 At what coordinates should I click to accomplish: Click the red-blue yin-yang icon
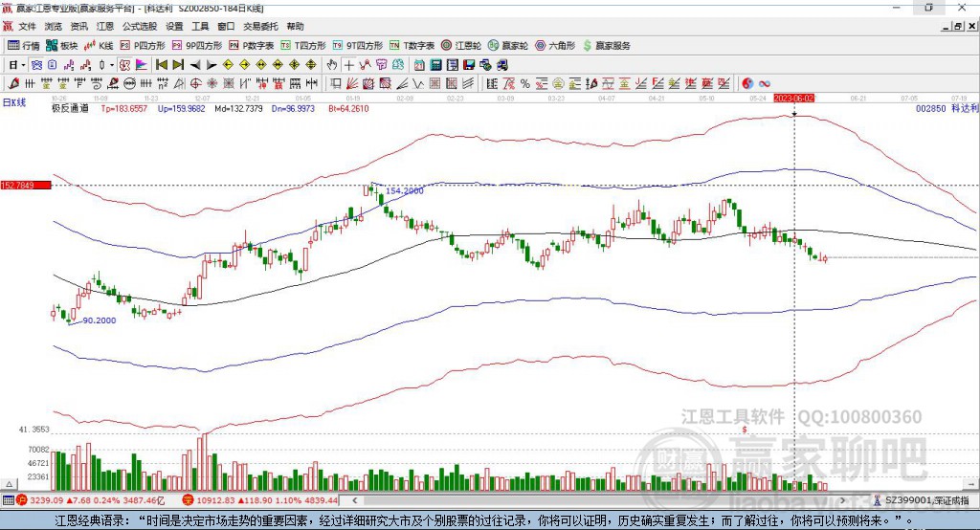[x=747, y=84]
